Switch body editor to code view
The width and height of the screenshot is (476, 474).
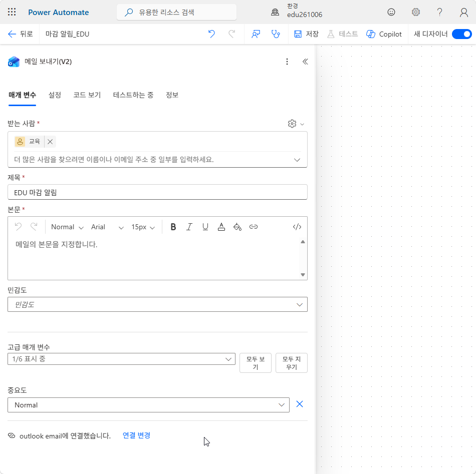[297, 227]
